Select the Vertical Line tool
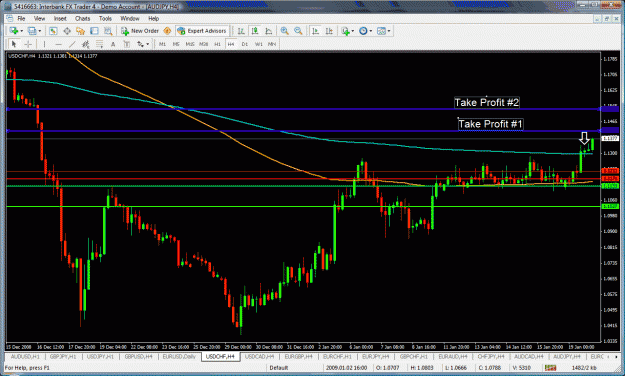Screen dimensions: 625x376 (x=44, y=44)
